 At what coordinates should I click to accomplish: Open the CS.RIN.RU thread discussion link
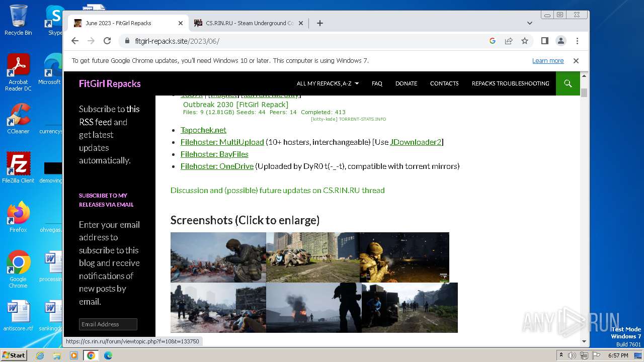278,190
